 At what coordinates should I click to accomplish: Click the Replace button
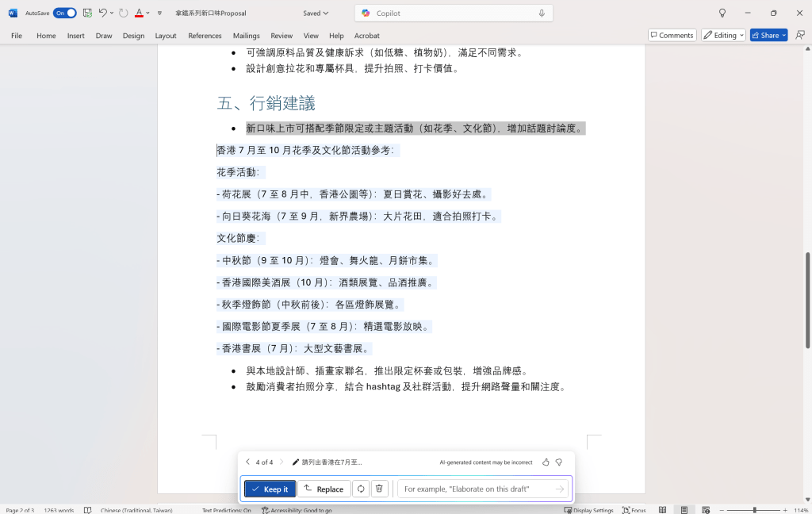click(x=324, y=489)
